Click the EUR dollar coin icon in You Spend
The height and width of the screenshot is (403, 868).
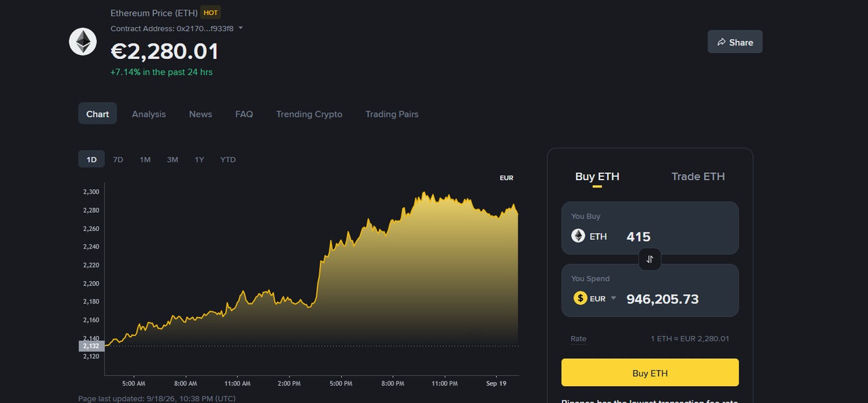[580, 298]
